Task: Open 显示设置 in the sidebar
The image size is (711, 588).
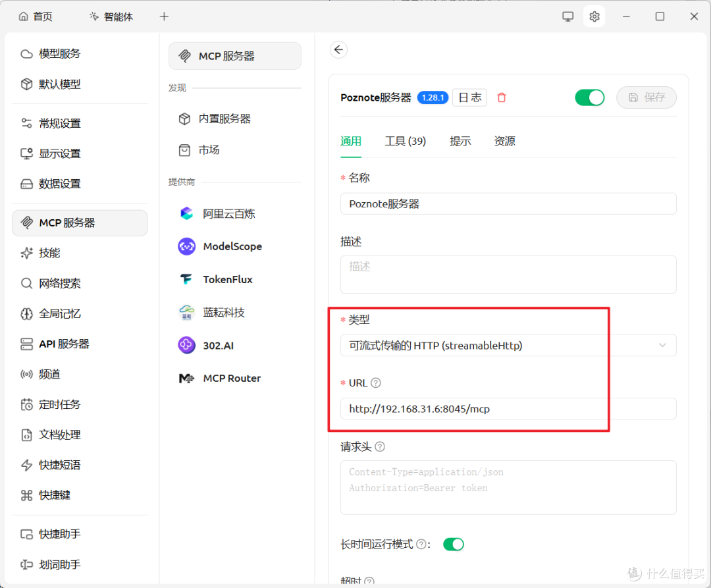Action: coord(80,153)
